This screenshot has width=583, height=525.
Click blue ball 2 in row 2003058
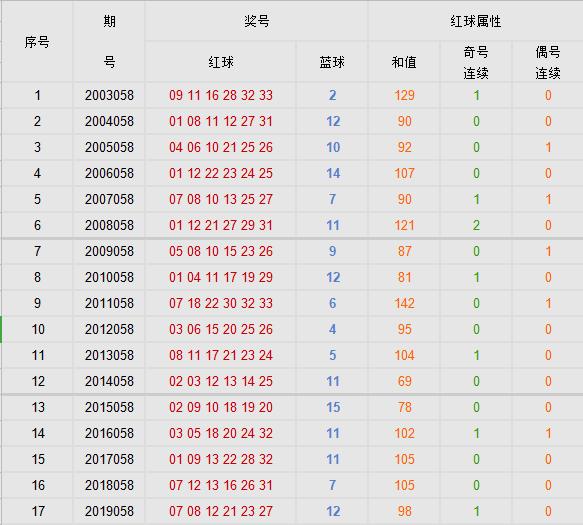coord(332,95)
